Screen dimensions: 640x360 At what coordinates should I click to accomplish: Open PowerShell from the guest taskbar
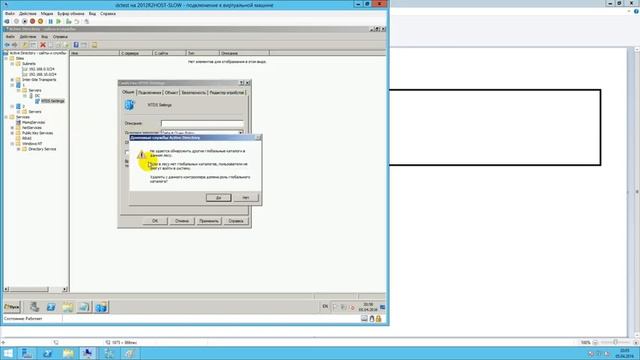pyautogui.click(x=51, y=307)
